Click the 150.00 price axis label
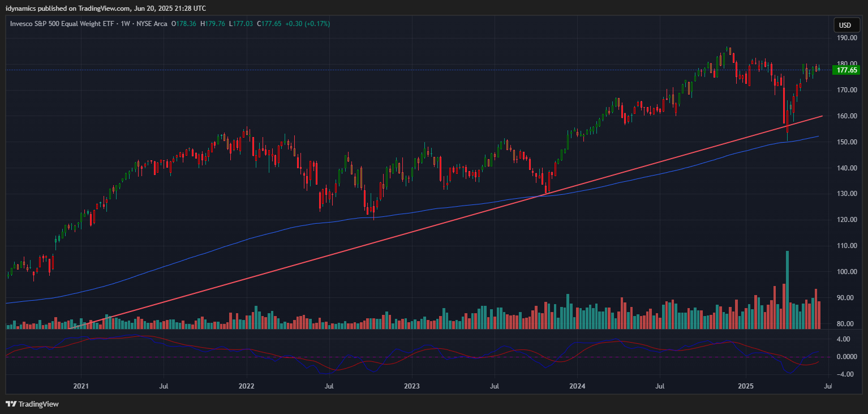The height and width of the screenshot is (414, 868). (x=847, y=142)
